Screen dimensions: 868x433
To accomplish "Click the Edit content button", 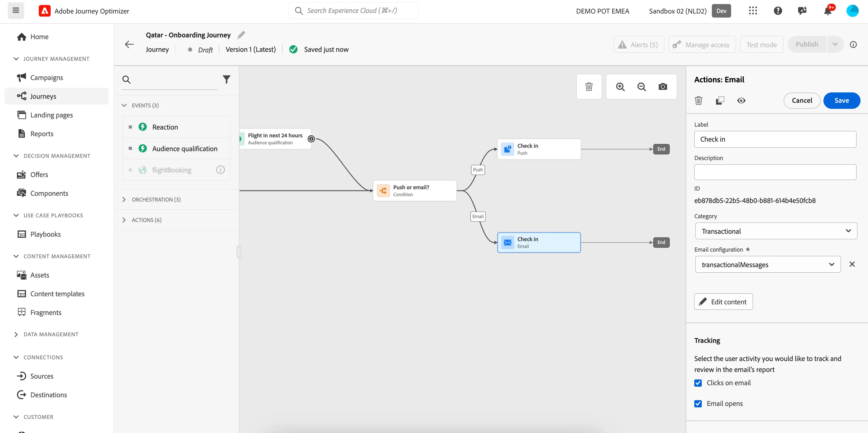I will pos(723,302).
